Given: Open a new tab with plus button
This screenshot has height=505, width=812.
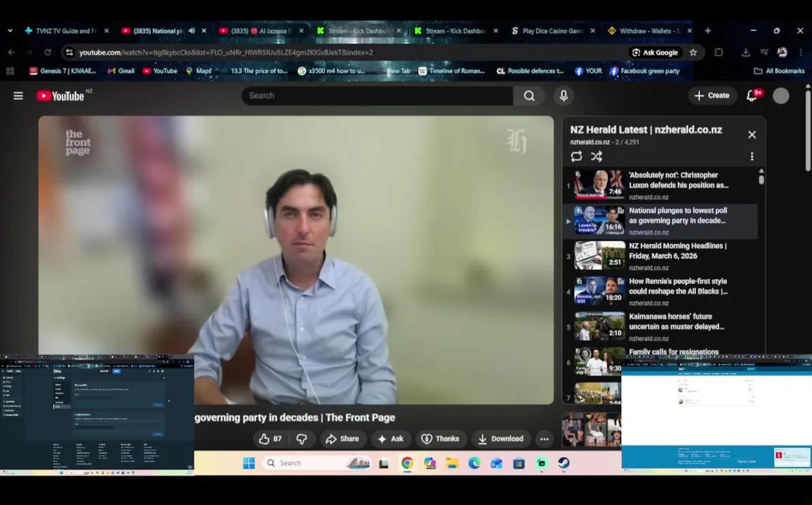Looking at the screenshot, I should pyautogui.click(x=707, y=31).
